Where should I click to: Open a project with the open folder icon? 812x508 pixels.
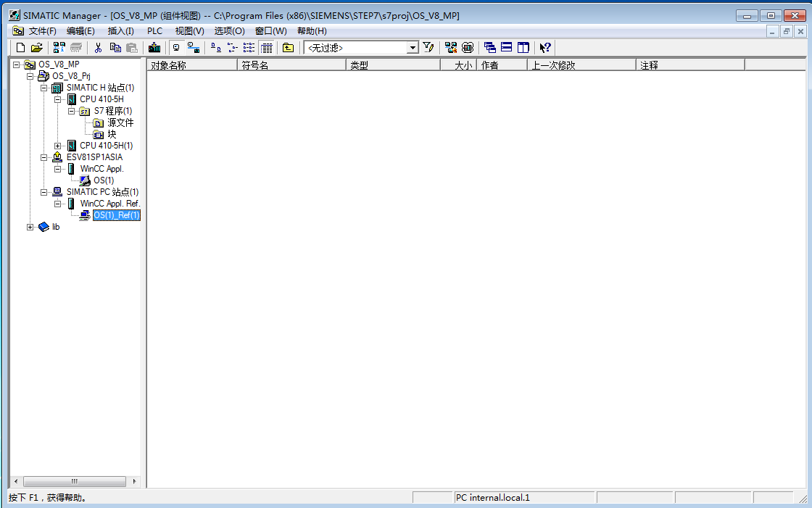point(37,48)
